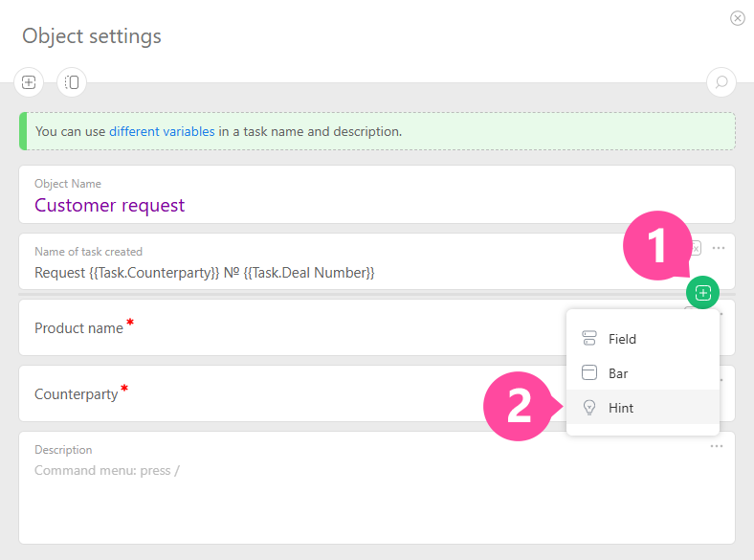Select the Counterparty required field

coord(77,393)
